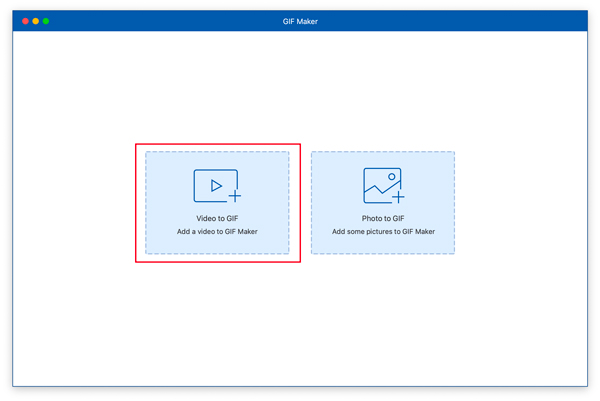Click the Video to GIF film icon
This screenshot has height=401, width=600.
(x=212, y=185)
